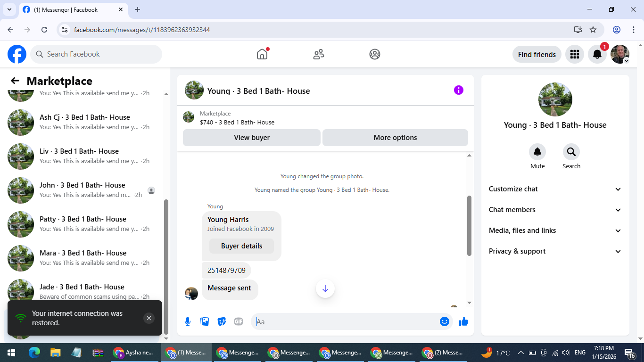The width and height of the screenshot is (644, 362).
Task: Click the Search Facebook field
Action: (96, 54)
